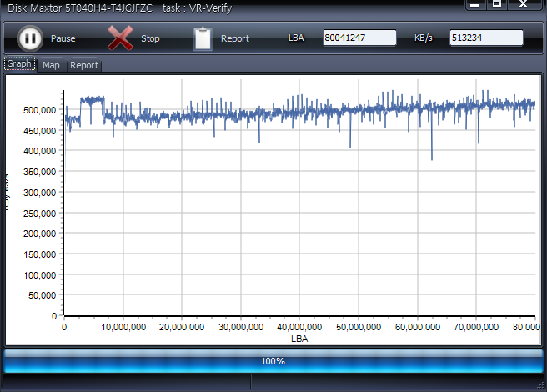The width and height of the screenshot is (547, 392).
Task: Click the red X Stop icon
Action: tap(120, 38)
